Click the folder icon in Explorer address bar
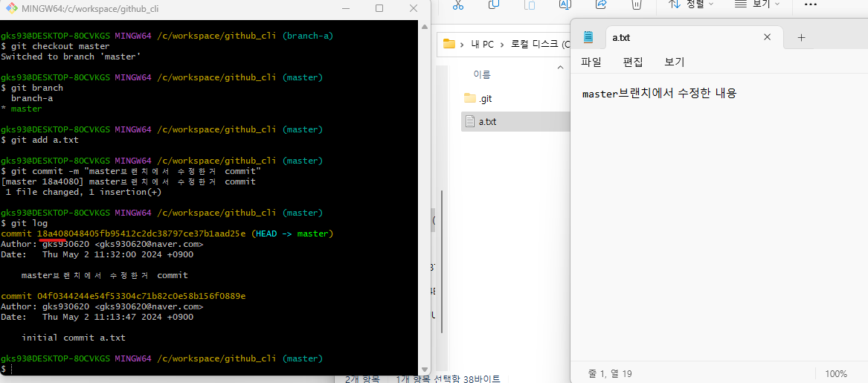This screenshot has height=383, width=868. point(449,45)
